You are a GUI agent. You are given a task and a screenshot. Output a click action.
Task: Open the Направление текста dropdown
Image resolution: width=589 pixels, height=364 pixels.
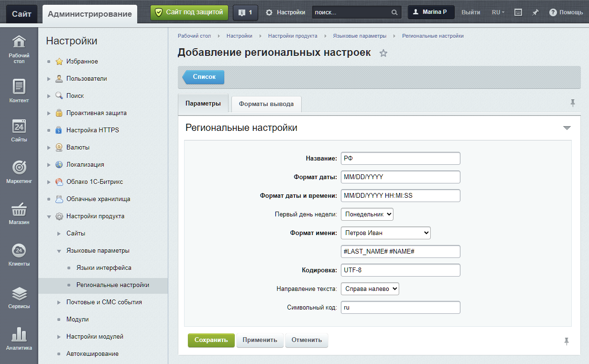(x=370, y=289)
